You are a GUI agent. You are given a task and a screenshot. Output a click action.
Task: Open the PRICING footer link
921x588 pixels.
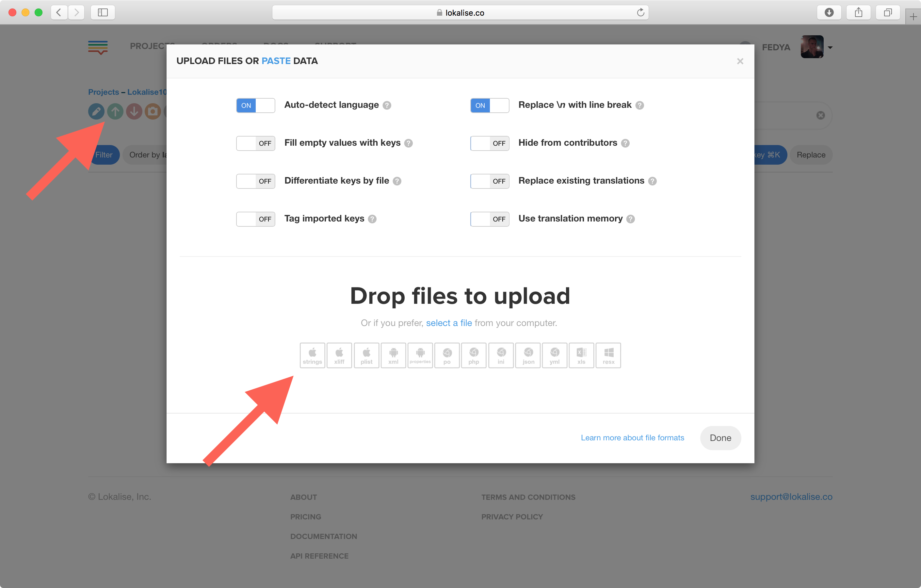click(306, 516)
